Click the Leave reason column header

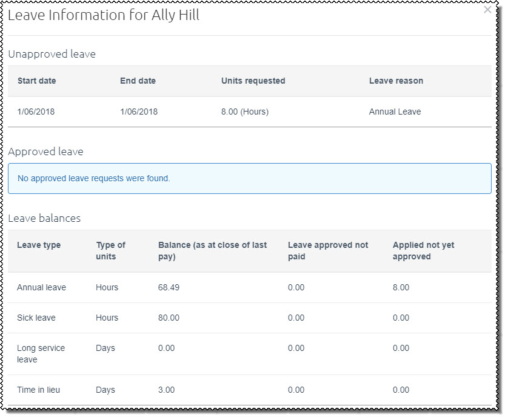tap(396, 81)
